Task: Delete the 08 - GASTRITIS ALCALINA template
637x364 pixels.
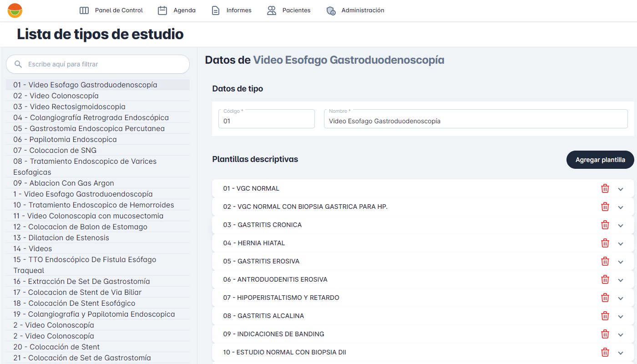Action: (605, 316)
